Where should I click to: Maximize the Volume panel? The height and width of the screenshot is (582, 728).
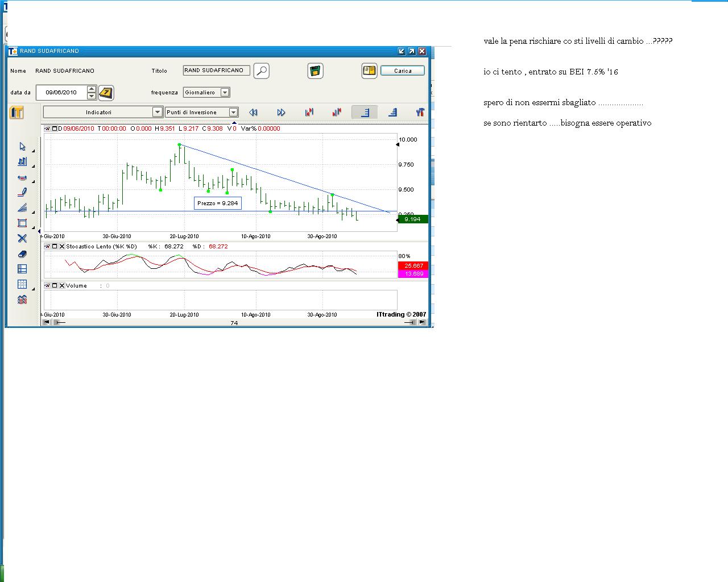click(x=55, y=285)
